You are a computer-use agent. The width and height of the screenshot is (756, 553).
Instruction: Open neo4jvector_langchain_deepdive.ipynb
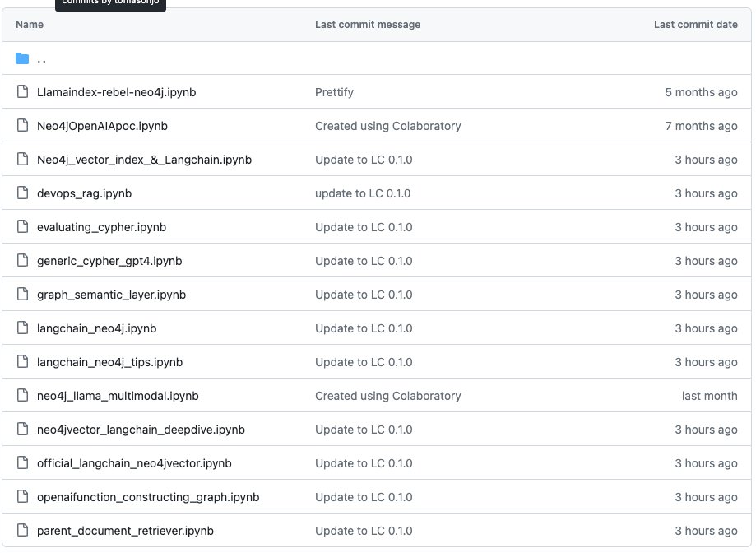click(141, 430)
